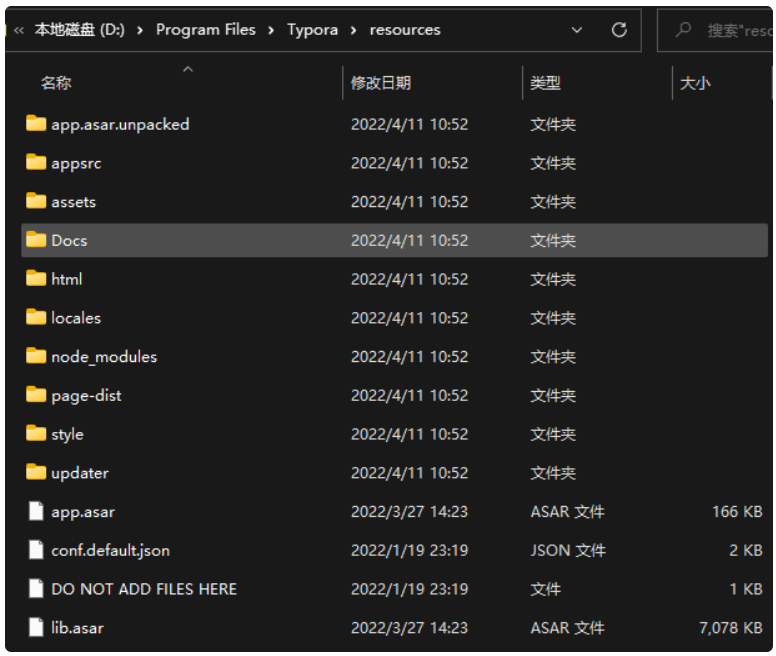Click the 2 KB size of conf.default.json
This screenshot has height=656, width=776.
click(746, 550)
